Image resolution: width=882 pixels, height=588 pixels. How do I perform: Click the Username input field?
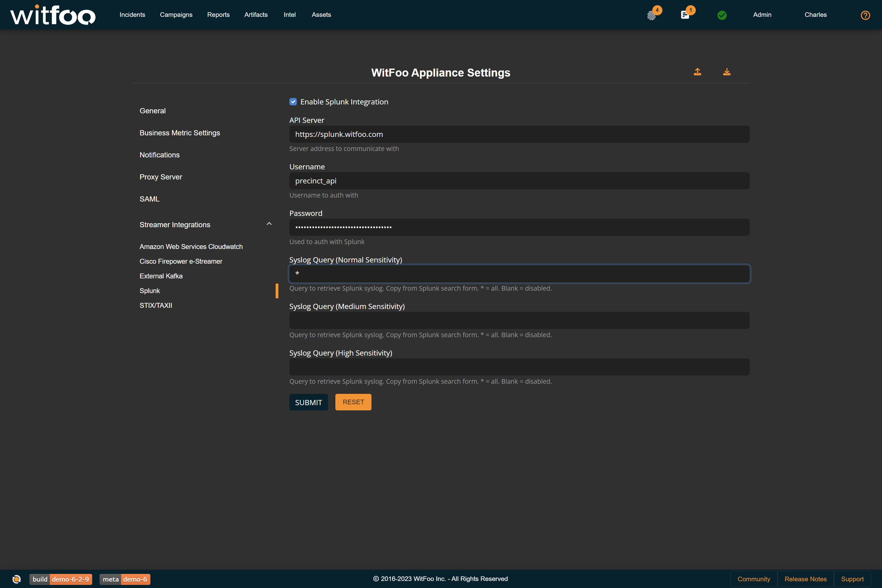click(x=519, y=181)
